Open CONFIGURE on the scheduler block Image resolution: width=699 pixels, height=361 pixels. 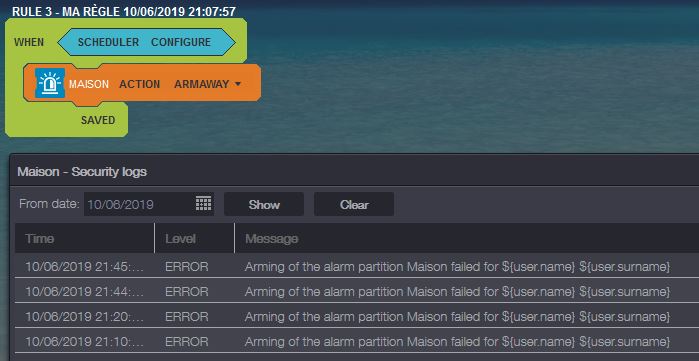coord(181,42)
